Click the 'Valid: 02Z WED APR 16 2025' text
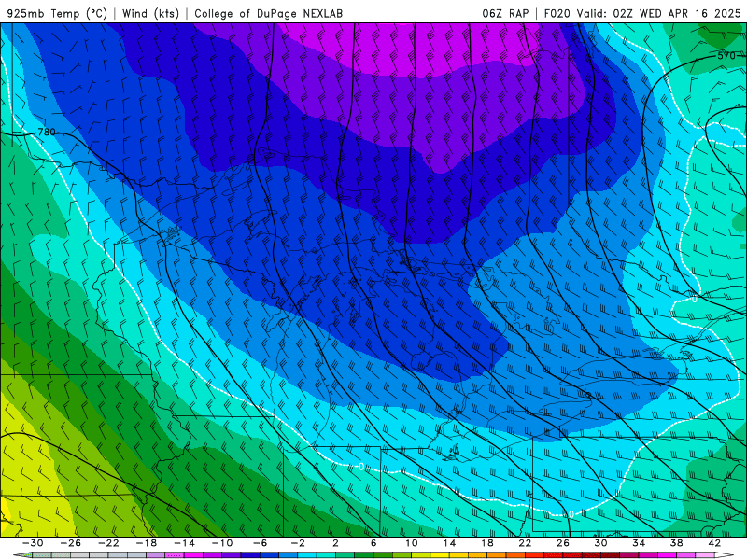 click(659, 13)
